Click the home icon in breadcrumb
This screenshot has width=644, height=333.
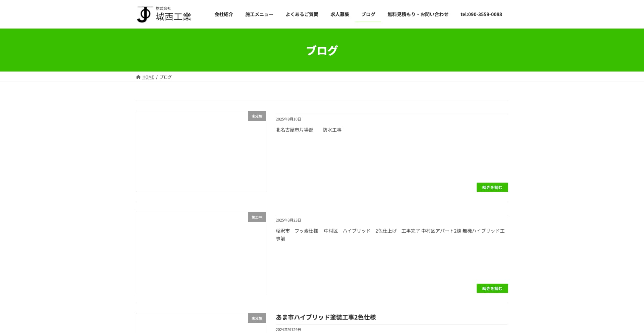coord(138,77)
